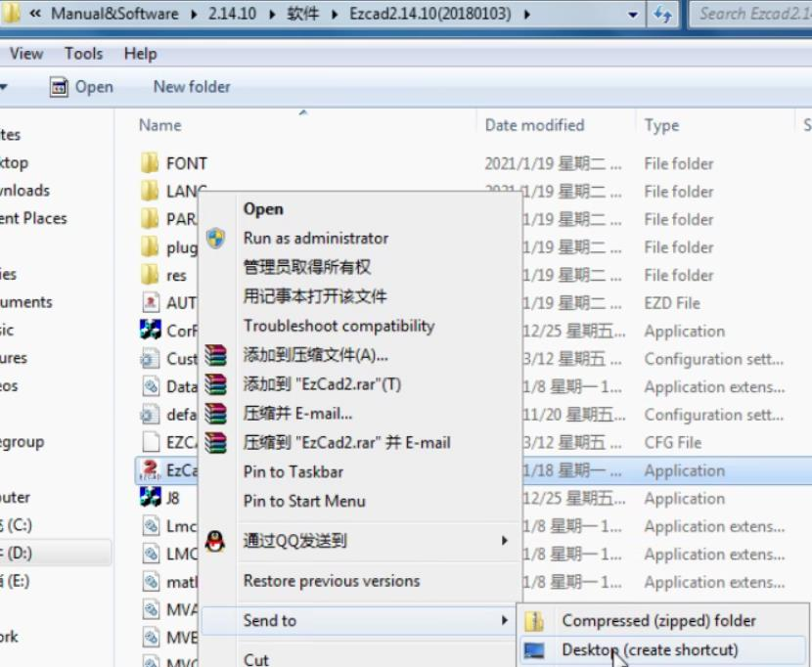Screen dimensions: 812x667
Task: Select Troubleshoot compatibility in context menu
Action: tap(338, 326)
